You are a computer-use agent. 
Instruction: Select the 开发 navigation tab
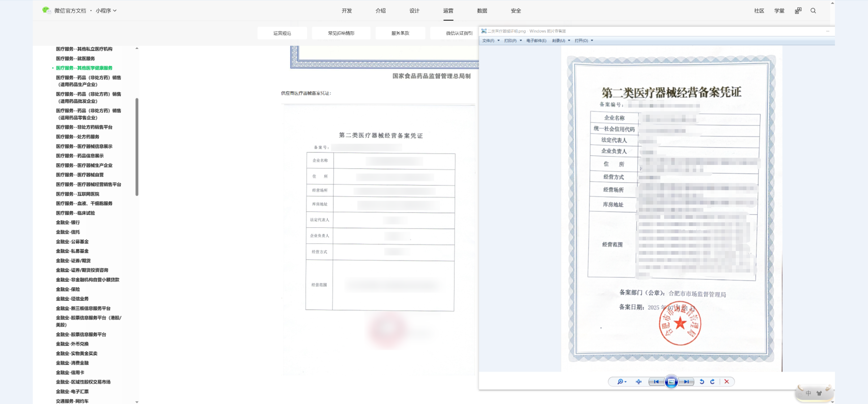347,11
